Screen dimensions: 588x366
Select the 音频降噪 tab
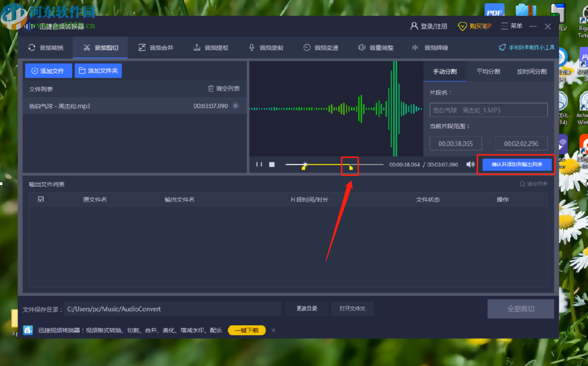pos(430,48)
